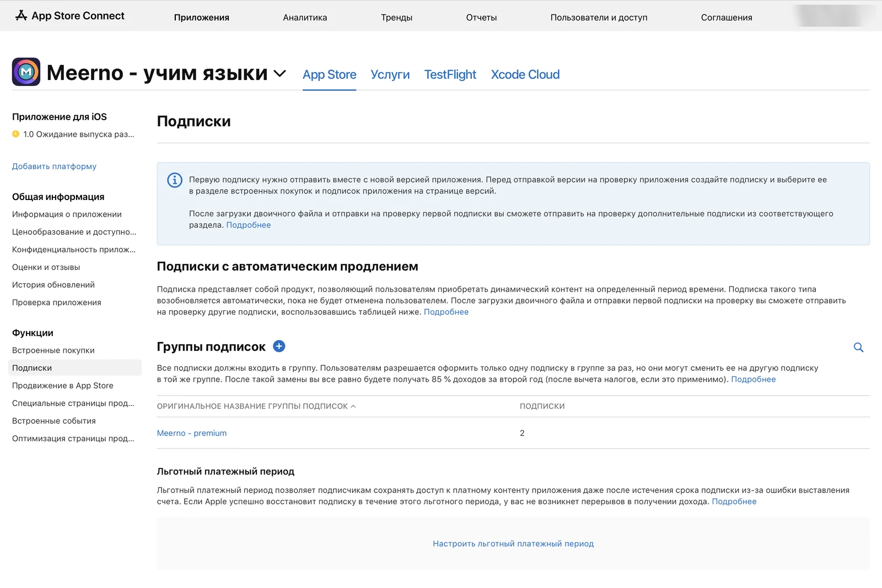This screenshot has width=882, height=588.
Task: Open Информация о приложении in sidebar
Action: pos(67,214)
